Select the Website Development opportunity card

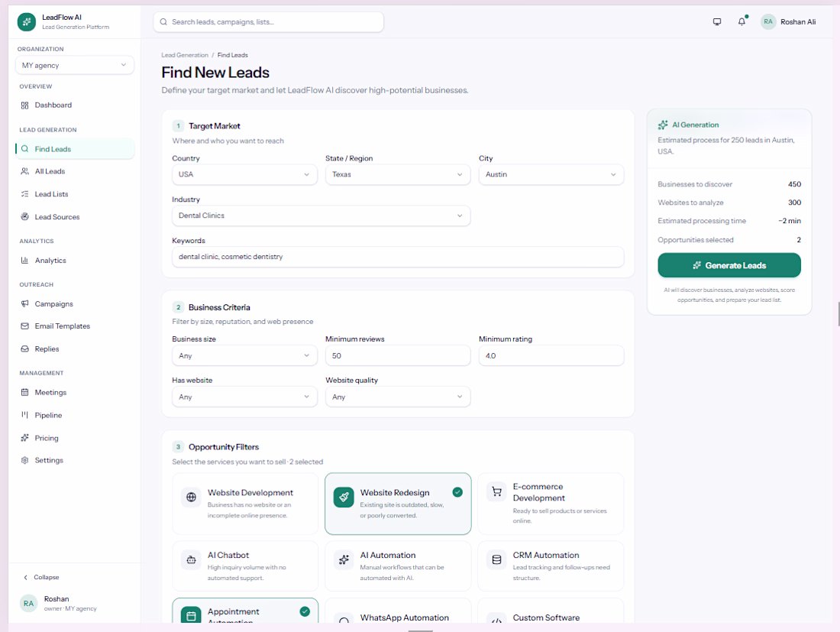[245, 504]
